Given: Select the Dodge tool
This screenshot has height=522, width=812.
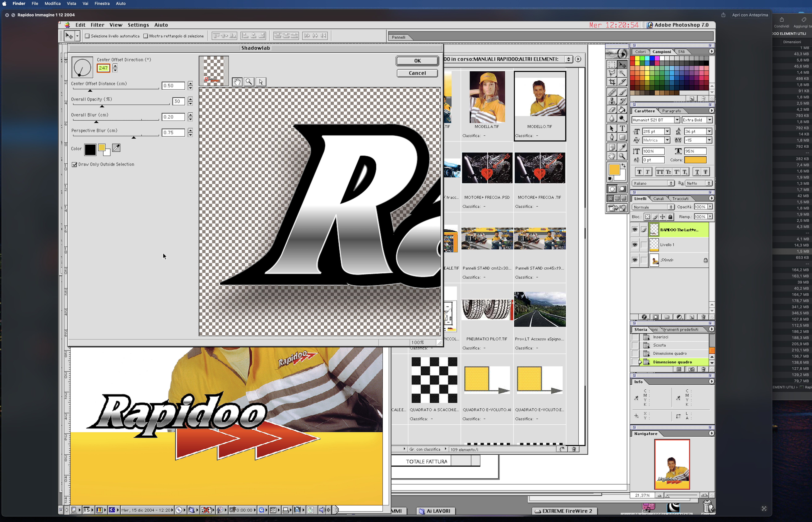Looking at the screenshot, I should click(622, 118).
